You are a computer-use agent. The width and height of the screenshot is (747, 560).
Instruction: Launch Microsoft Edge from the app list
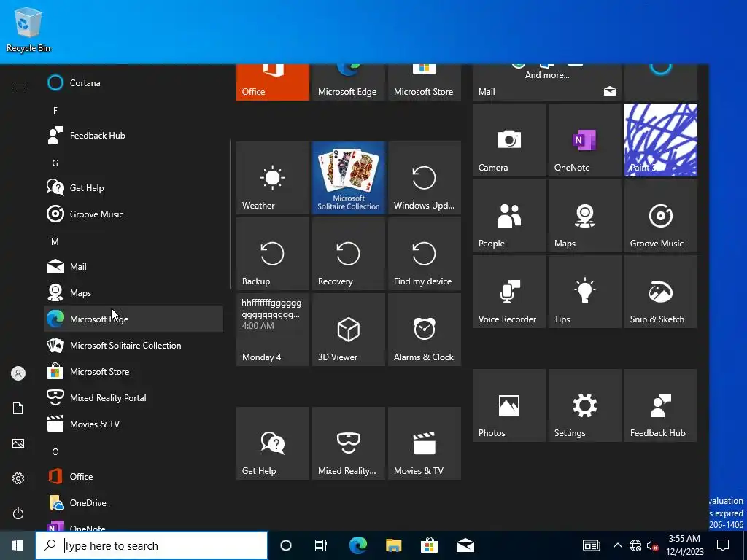[x=133, y=319]
